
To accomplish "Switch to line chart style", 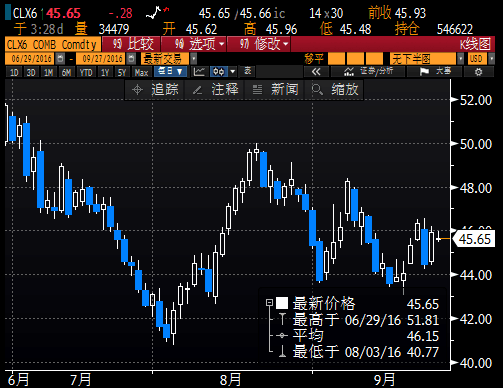I will (x=199, y=72).
